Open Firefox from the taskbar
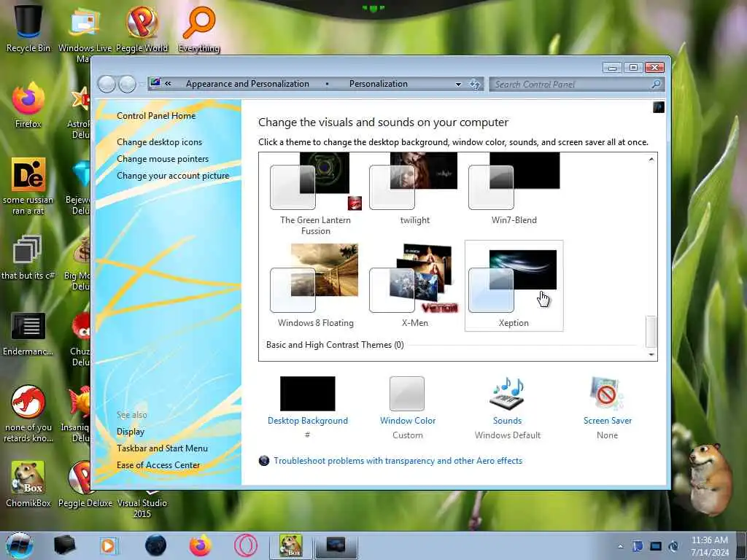 coord(201,545)
